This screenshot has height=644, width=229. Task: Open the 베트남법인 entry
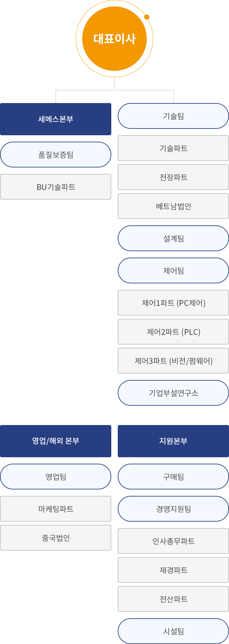(x=173, y=206)
